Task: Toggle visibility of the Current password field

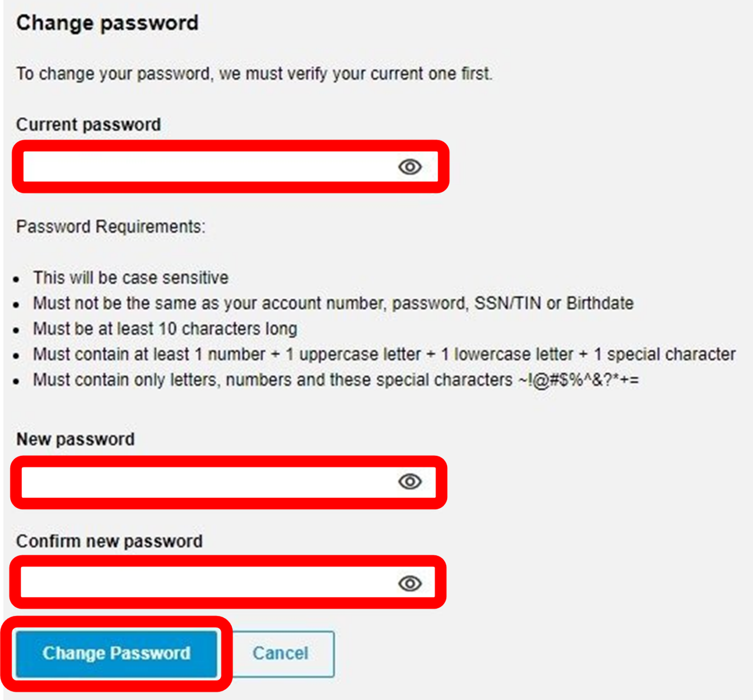Action: coord(411,167)
